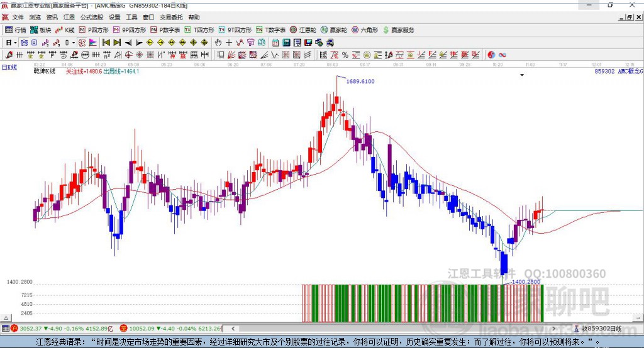Open the 行情 market quotes view
The image size is (644, 348).
click(16, 30)
